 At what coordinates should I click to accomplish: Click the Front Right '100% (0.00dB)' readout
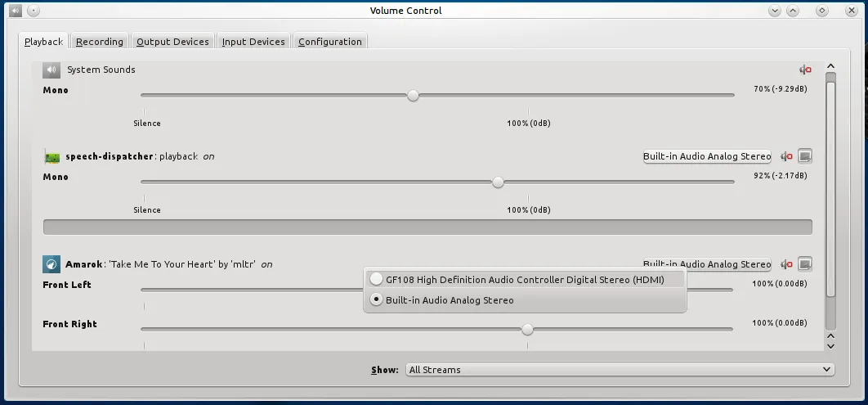coord(780,323)
